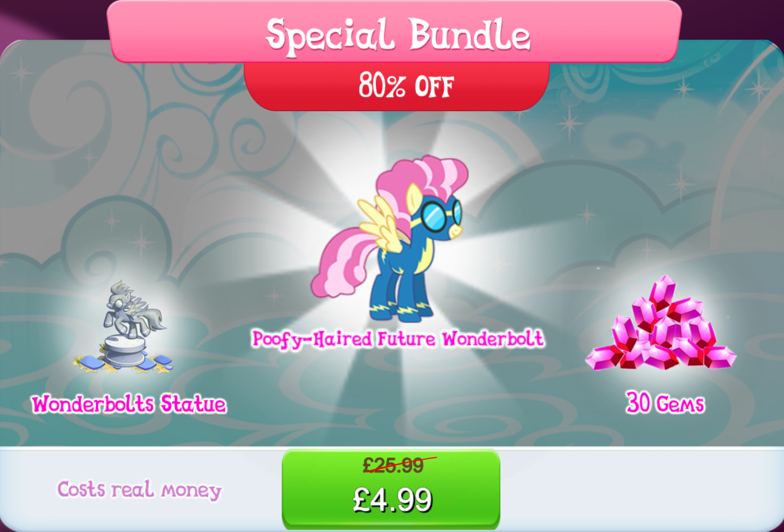This screenshot has height=532, width=784.
Task: Click the 30 Gems label
Action: click(665, 403)
